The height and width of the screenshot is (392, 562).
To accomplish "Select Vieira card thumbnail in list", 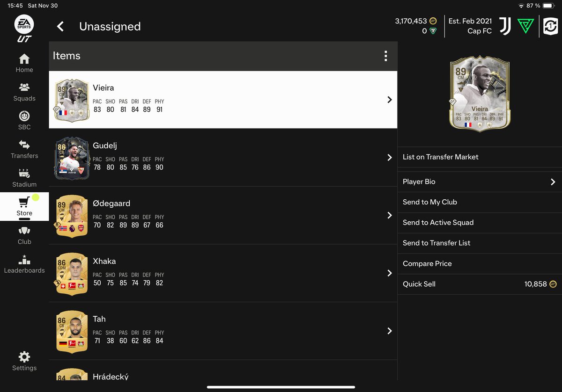I will [x=72, y=100].
